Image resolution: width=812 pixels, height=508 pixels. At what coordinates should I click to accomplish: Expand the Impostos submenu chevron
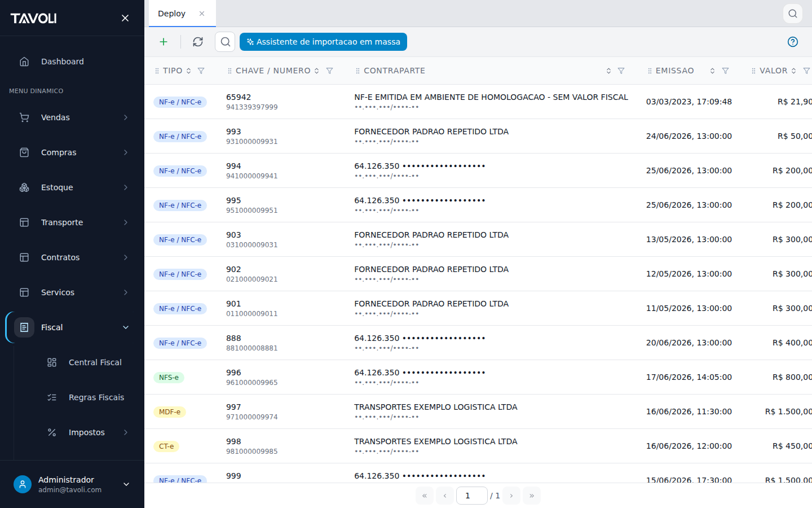click(x=126, y=432)
